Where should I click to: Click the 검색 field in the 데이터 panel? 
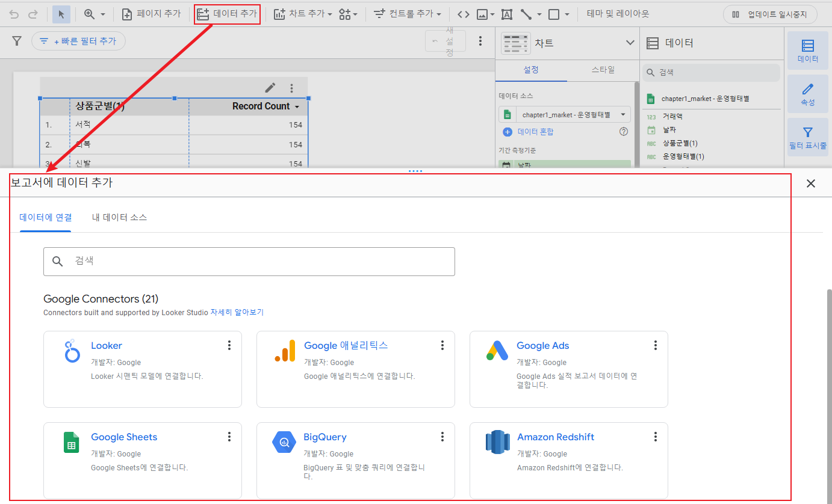tap(711, 73)
